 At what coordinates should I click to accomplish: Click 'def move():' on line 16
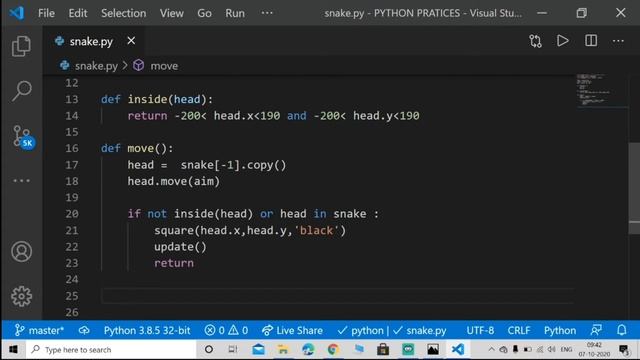point(137,149)
